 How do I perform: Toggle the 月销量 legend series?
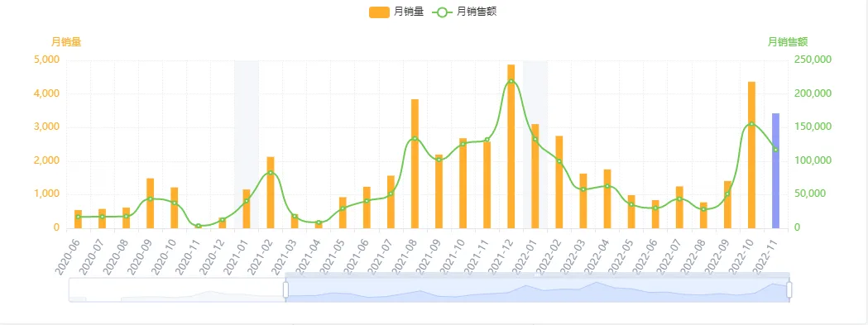coord(396,12)
